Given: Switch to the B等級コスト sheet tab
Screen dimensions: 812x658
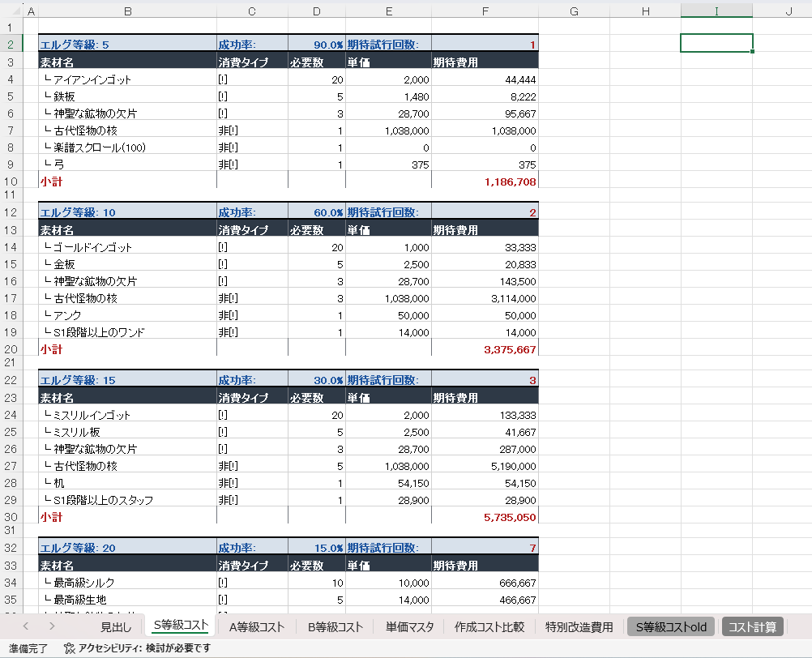Looking at the screenshot, I should tap(335, 627).
